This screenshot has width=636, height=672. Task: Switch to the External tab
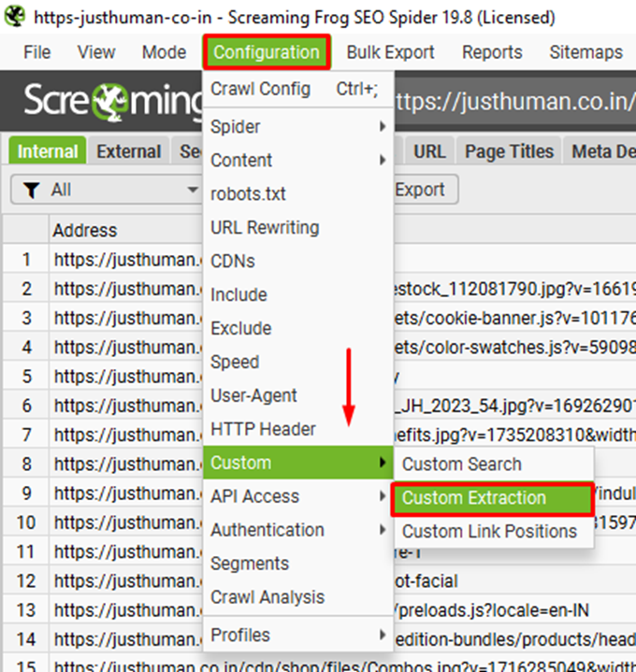point(128,150)
